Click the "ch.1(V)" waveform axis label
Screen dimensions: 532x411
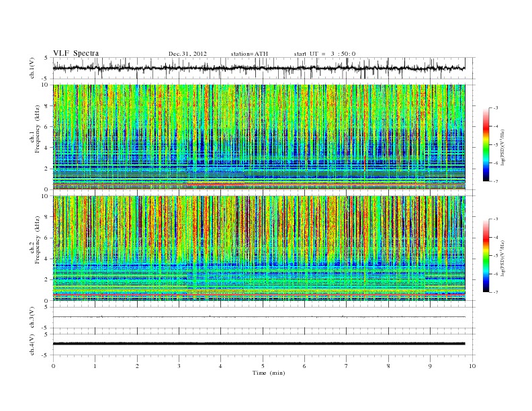[x=32, y=68]
